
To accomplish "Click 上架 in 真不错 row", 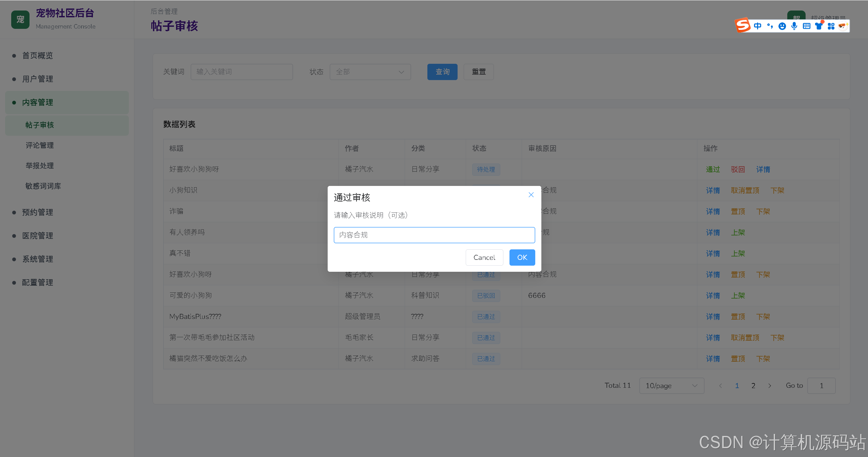I will click(738, 254).
